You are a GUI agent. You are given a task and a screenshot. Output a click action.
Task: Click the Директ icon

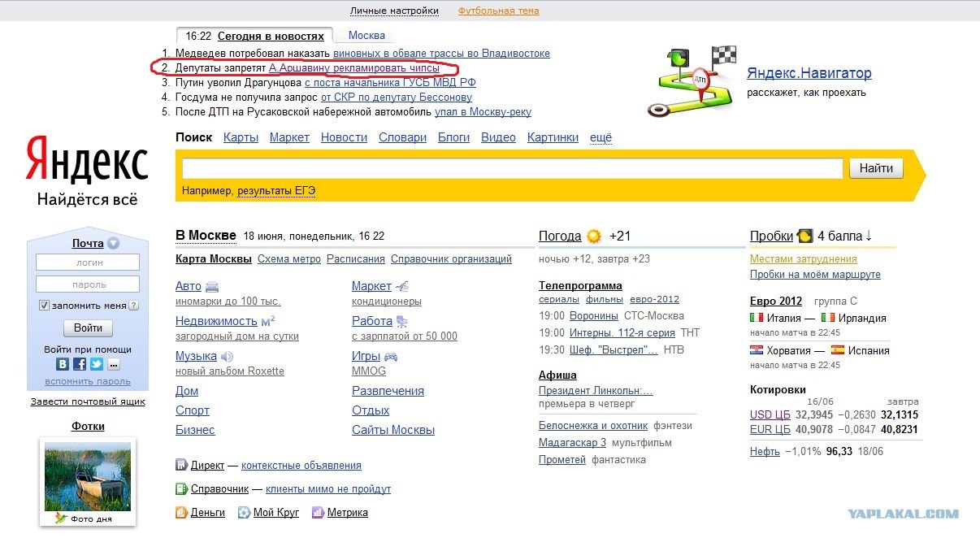pyautogui.click(x=182, y=465)
